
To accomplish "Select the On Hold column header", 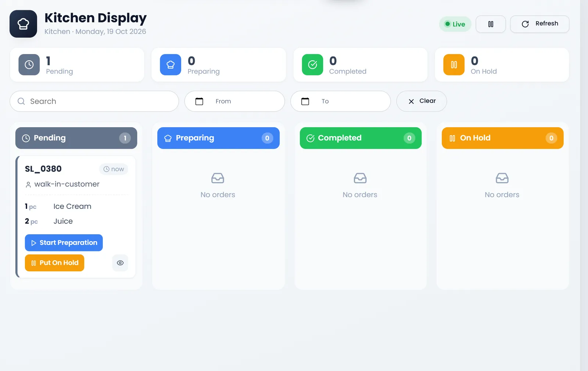I will point(502,138).
